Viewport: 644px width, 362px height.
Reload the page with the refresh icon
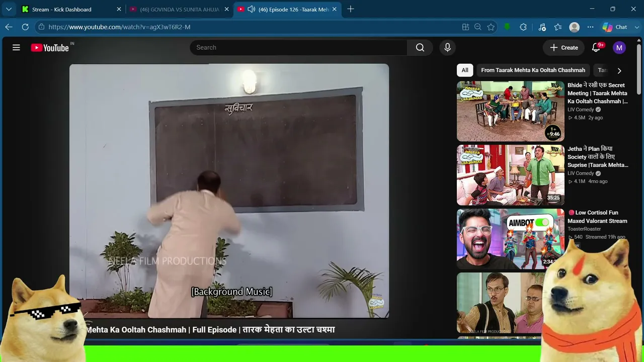pos(25,27)
